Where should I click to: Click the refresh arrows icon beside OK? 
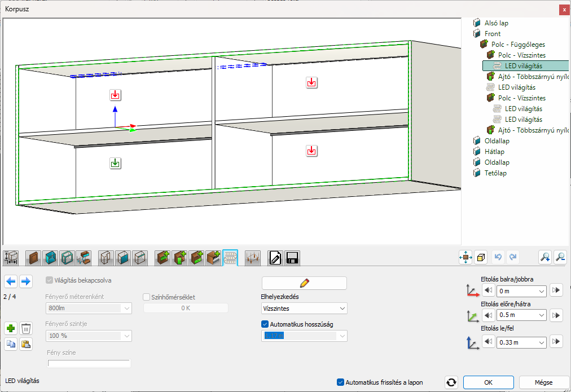451,382
